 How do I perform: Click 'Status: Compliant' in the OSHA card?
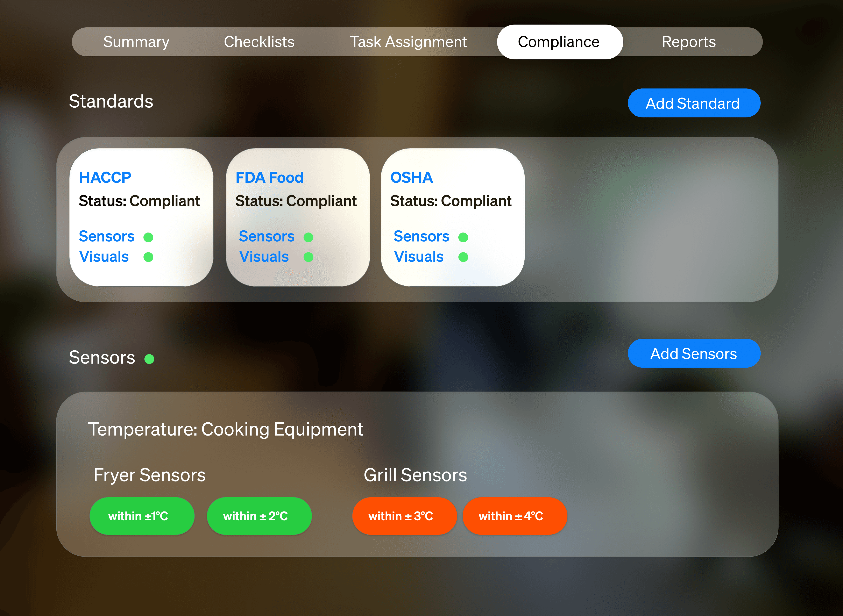451,201
